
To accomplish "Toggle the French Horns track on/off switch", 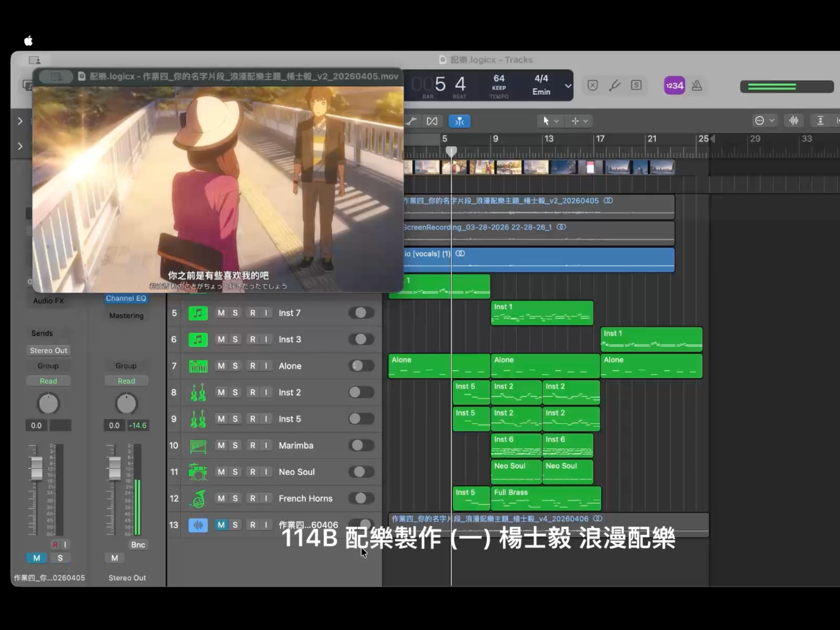I will [x=361, y=498].
